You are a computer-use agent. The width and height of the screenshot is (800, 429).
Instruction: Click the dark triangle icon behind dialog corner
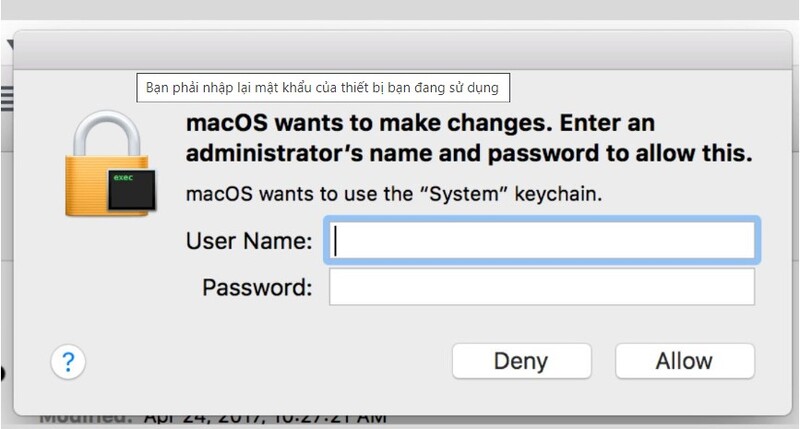coord(10,45)
